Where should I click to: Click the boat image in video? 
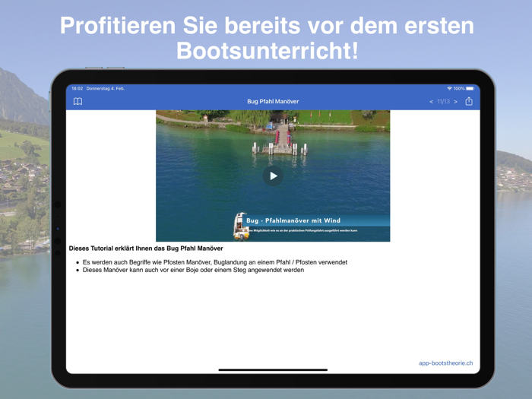tap(241, 226)
